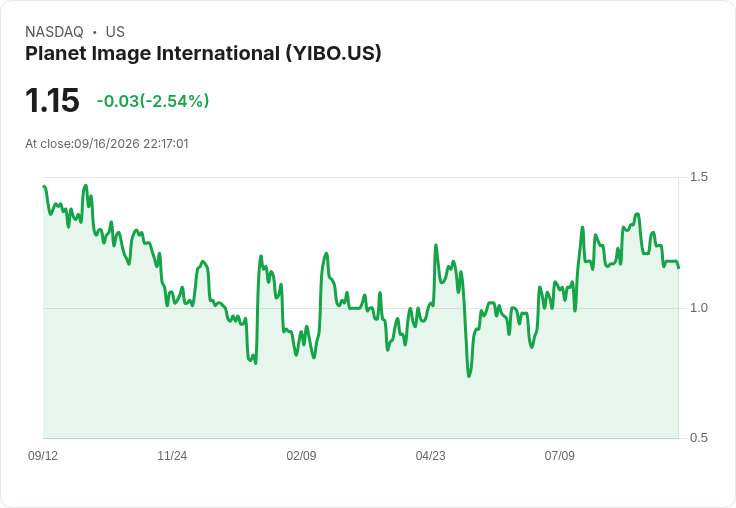Open the Planet Image International (YIBO.US) title
The image size is (736, 508).
tap(203, 53)
